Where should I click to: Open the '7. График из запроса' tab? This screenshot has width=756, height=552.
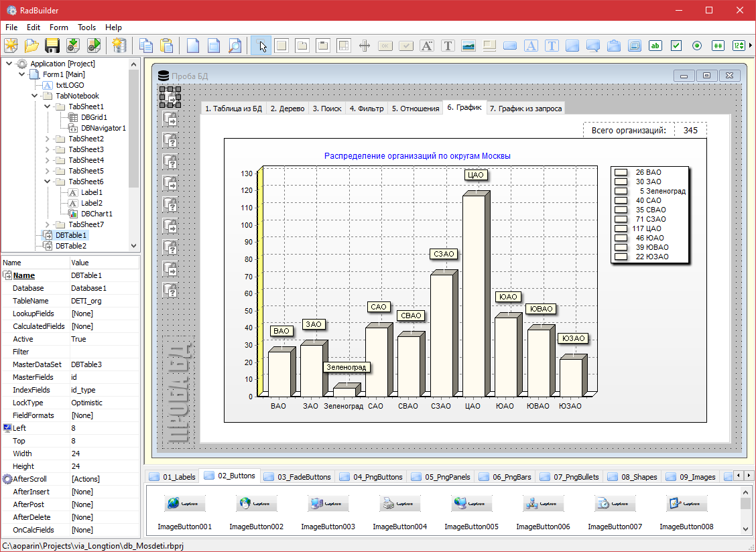525,109
